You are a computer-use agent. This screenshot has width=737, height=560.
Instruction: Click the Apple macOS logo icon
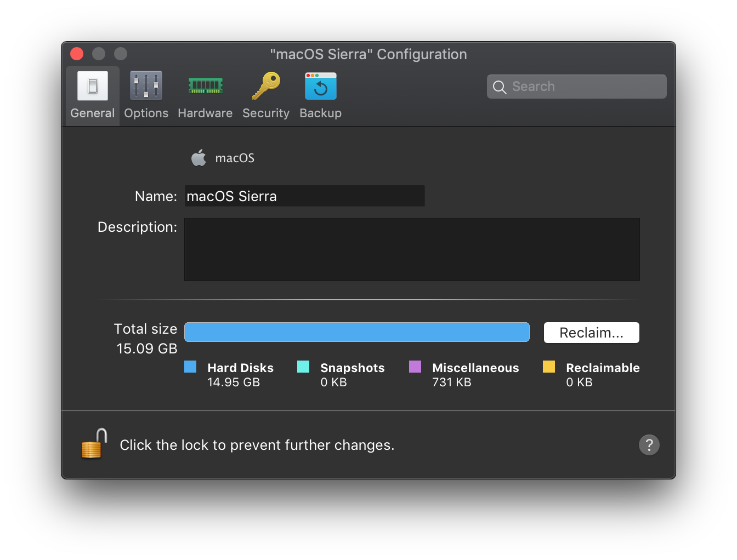click(x=199, y=157)
